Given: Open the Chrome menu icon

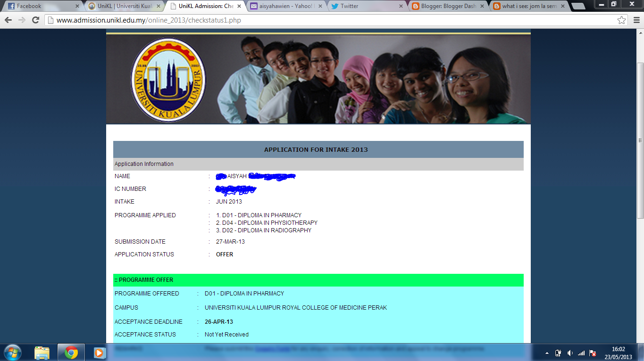Looking at the screenshot, I should coord(636,20).
